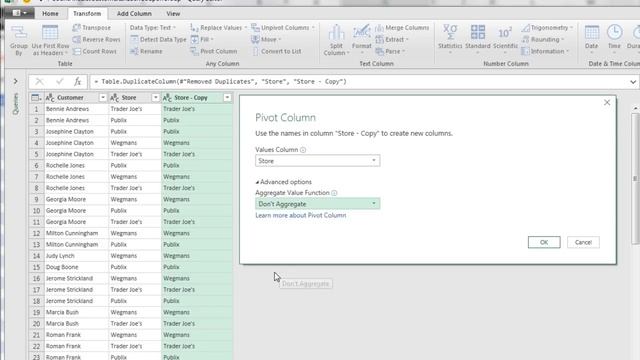Convert column to List
Screen dimensions: 640x360
(277, 51)
